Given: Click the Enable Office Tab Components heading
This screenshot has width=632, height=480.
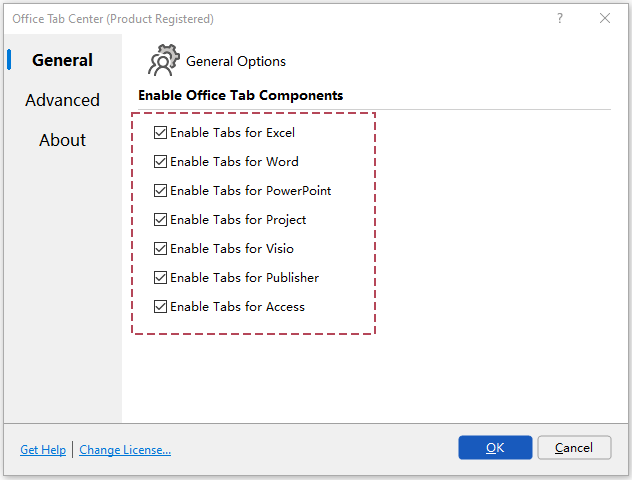Looking at the screenshot, I should pos(240,96).
